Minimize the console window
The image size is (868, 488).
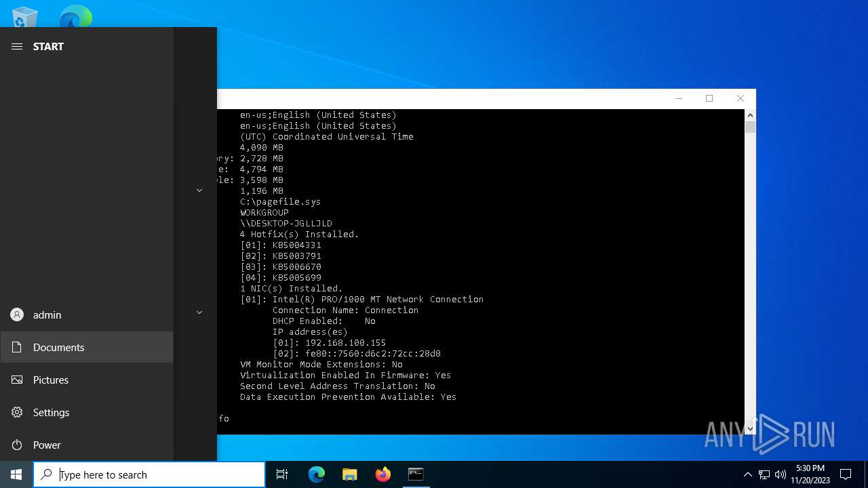[x=678, y=98]
